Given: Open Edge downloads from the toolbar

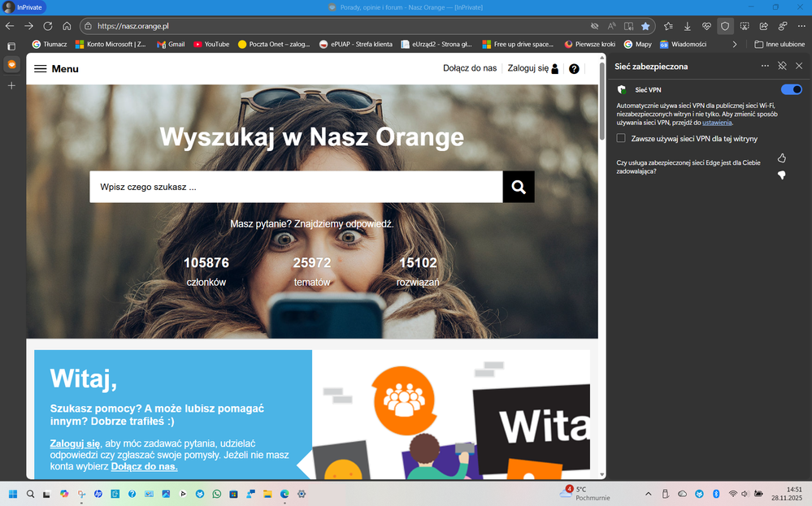Looking at the screenshot, I should tap(687, 25).
